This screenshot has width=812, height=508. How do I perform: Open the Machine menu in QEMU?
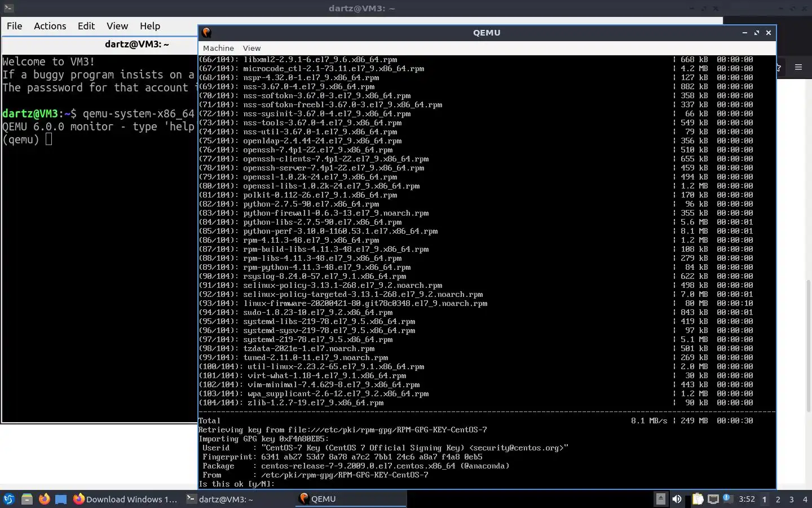pyautogui.click(x=218, y=48)
